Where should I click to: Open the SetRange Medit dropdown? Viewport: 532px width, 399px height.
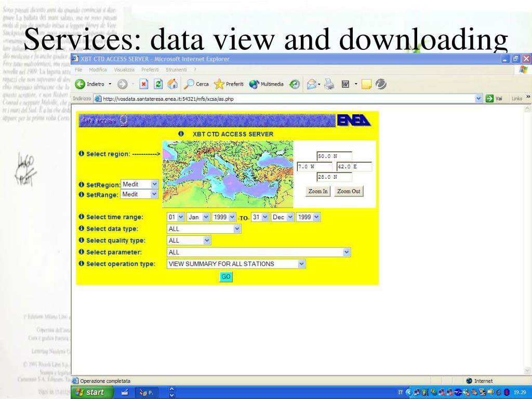[x=139, y=194]
